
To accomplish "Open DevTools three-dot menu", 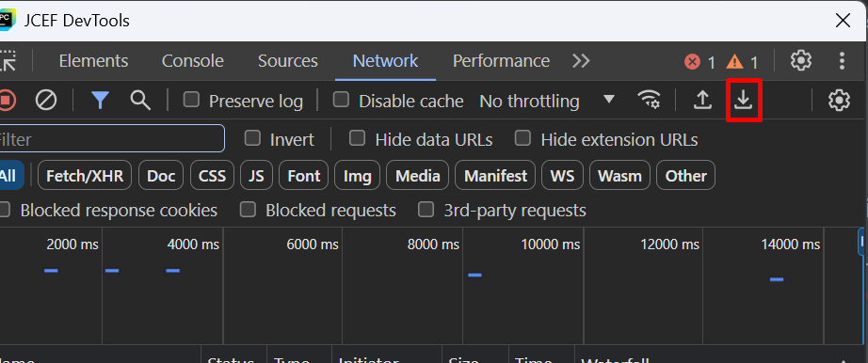I will pyautogui.click(x=842, y=60).
